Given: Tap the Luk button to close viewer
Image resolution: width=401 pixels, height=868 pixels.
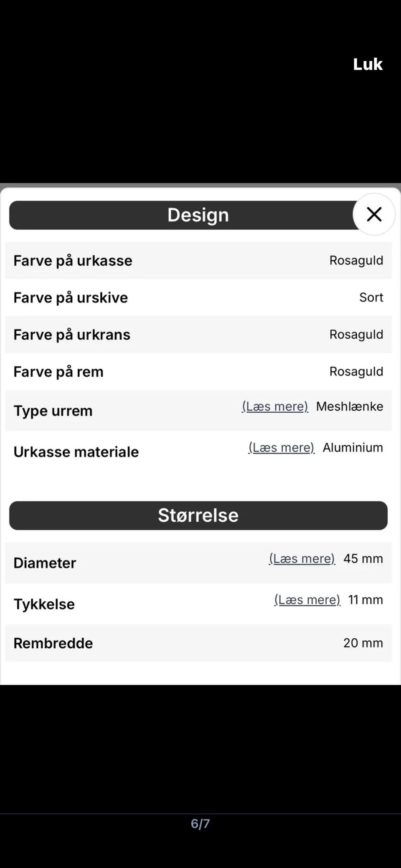Looking at the screenshot, I should point(368,64).
